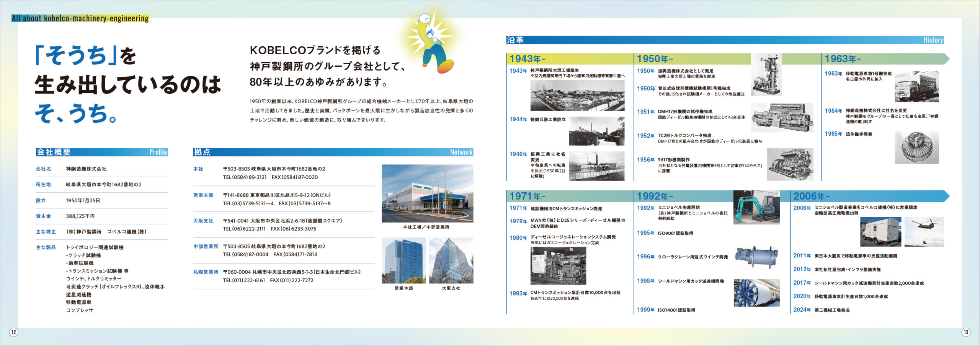This screenshot has width=980, height=346.
Task: Click the 営業本部 skyscraper photo
Action: [403, 260]
